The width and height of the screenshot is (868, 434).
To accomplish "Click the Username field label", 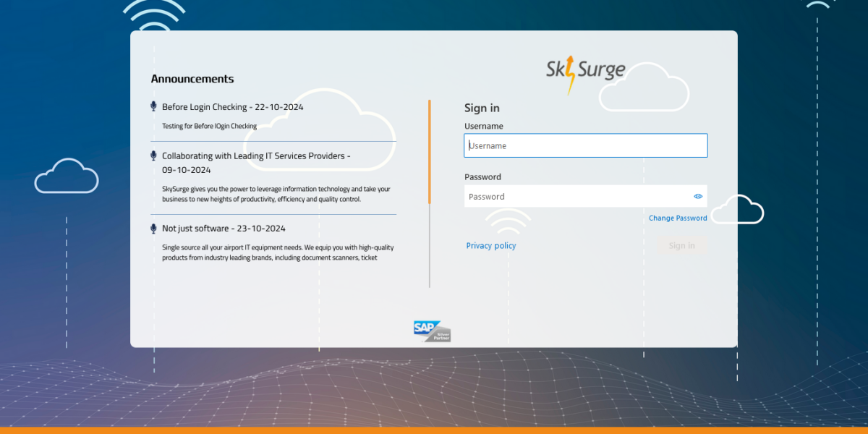I will coord(484,126).
